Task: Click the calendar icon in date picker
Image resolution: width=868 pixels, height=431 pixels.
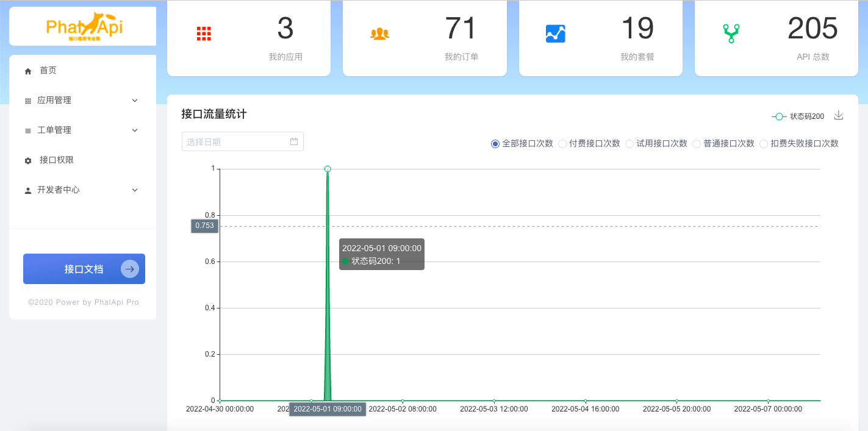Action: pyautogui.click(x=294, y=141)
